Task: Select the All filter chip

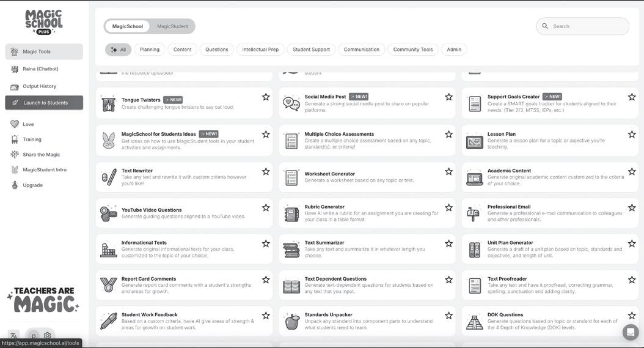Action: tap(119, 50)
